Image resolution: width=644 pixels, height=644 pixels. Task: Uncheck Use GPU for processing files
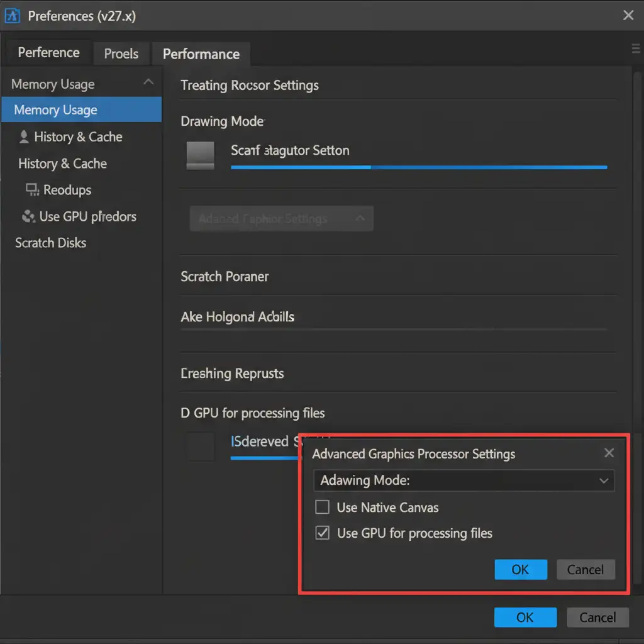click(x=323, y=533)
